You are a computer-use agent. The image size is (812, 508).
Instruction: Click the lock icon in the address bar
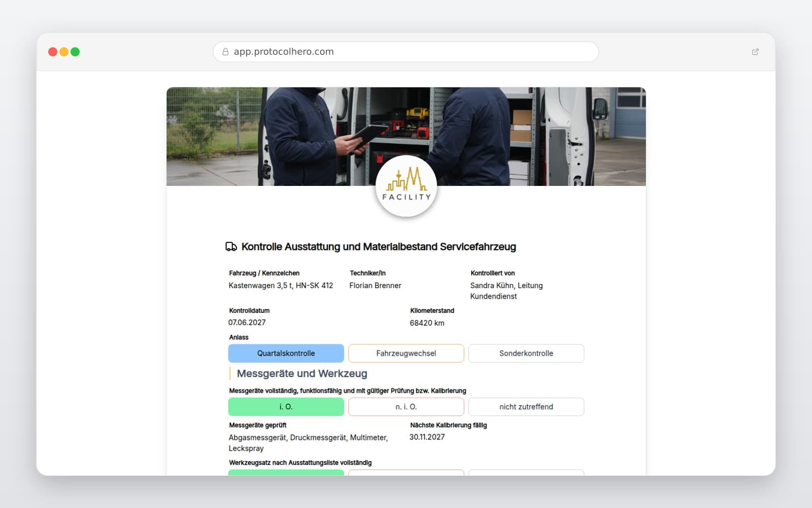(x=225, y=52)
